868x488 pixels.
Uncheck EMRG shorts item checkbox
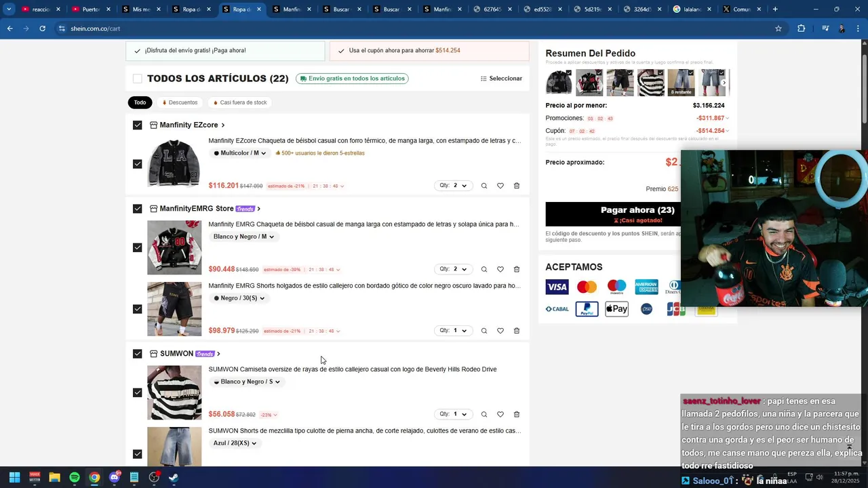138,309
